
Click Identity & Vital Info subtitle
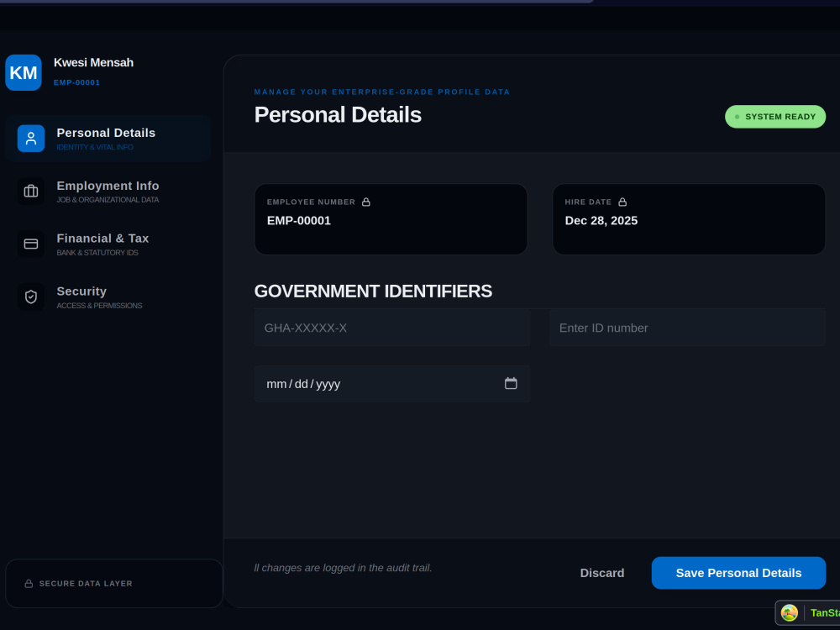[95, 147]
